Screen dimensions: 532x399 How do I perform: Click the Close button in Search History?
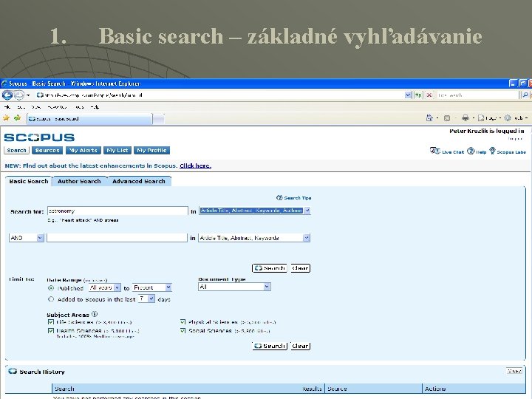(514, 371)
